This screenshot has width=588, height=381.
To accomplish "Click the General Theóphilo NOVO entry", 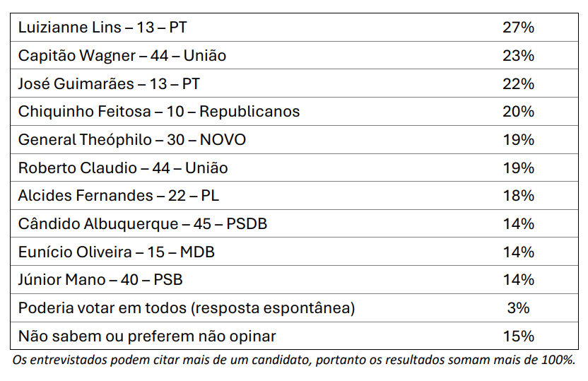I will click(x=132, y=140).
